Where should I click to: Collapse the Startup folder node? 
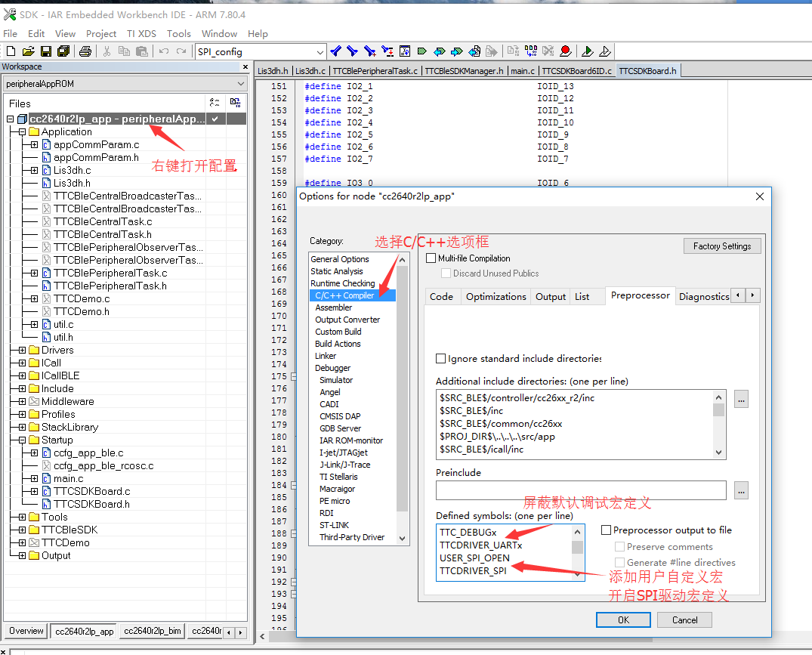pos(22,440)
